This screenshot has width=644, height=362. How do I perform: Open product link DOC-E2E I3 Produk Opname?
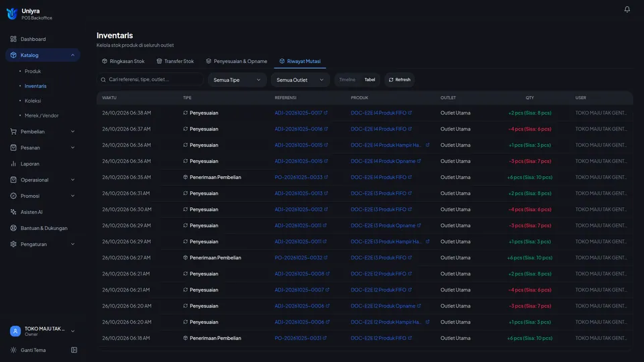coord(383,225)
